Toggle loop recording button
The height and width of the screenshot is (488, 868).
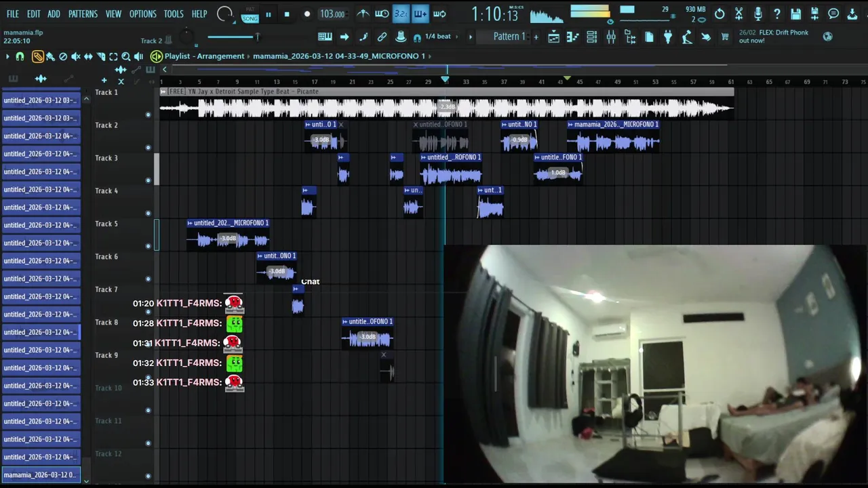pos(439,14)
